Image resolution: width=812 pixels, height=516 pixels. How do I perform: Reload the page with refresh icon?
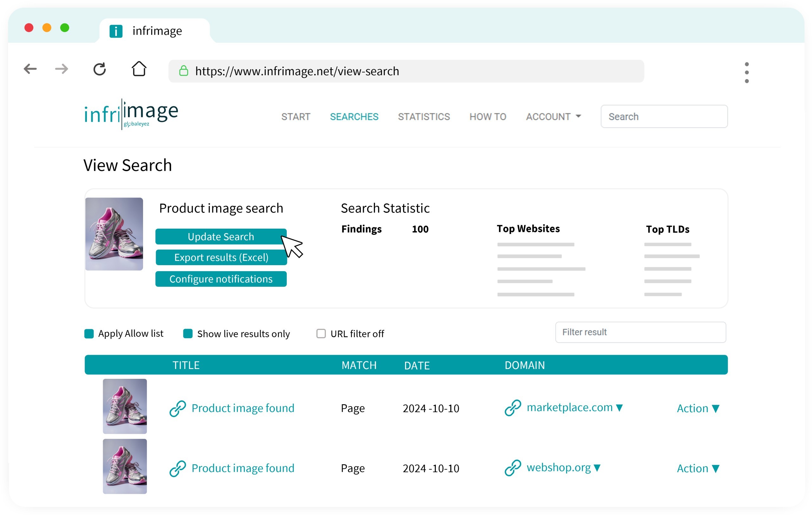[100, 69]
